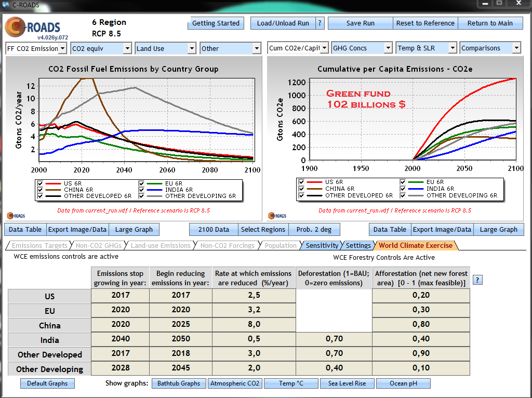Toggle OTHER DEVELOPED 6R checkbox in right legend
The image size is (532, 398).
point(301,195)
